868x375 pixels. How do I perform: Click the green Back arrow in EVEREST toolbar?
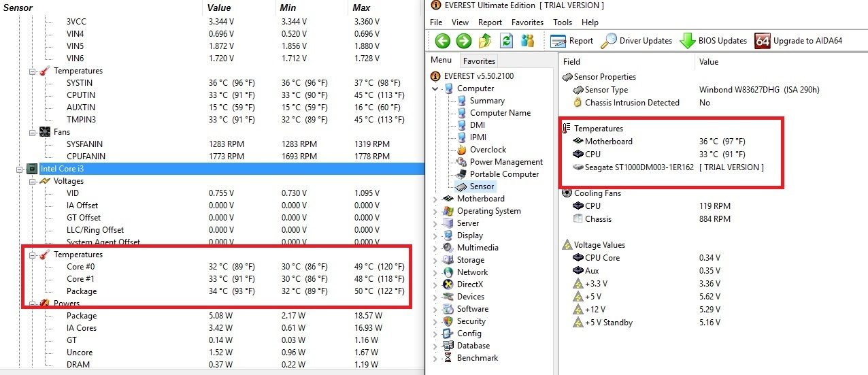[x=443, y=41]
